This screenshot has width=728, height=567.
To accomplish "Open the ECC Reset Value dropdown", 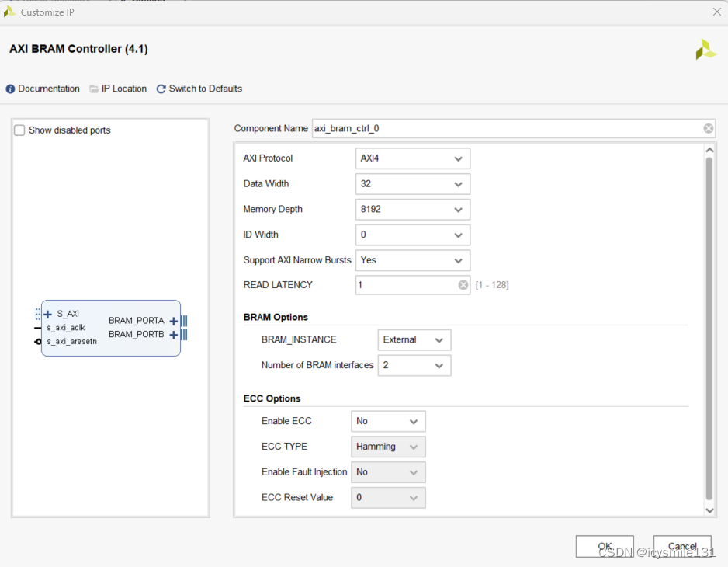I will coord(388,498).
